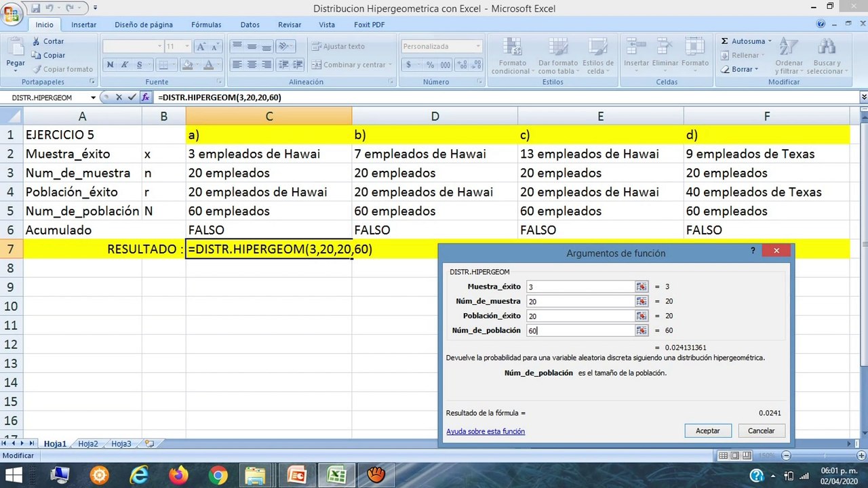The image size is (868, 488).
Task: Click the Undo icon in quick access toolbar
Action: (x=49, y=8)
